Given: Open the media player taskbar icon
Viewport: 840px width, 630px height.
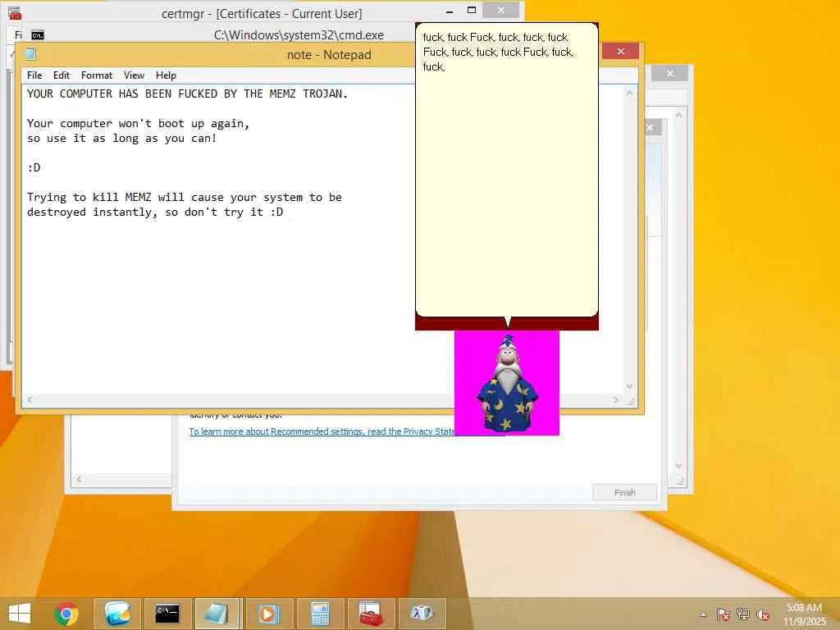Looking at the screenshot, I should point(269,614).
